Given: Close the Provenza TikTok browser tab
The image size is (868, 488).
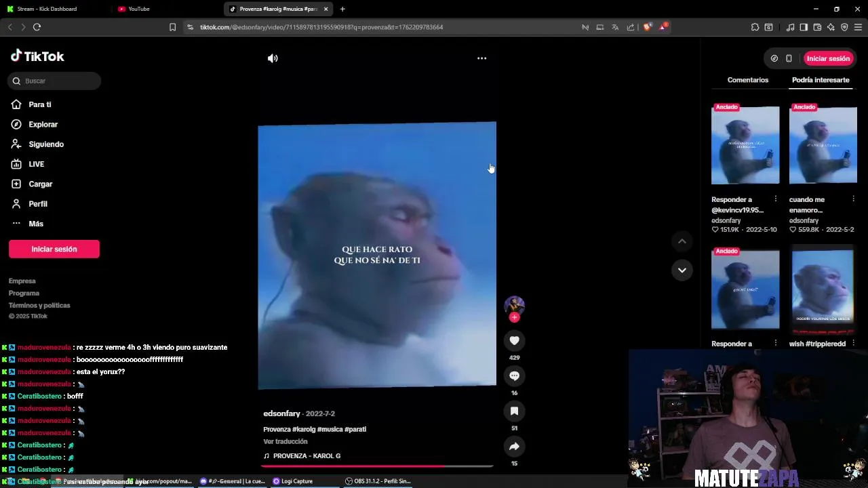Looking at the screenshot, I should coord(326,9).
